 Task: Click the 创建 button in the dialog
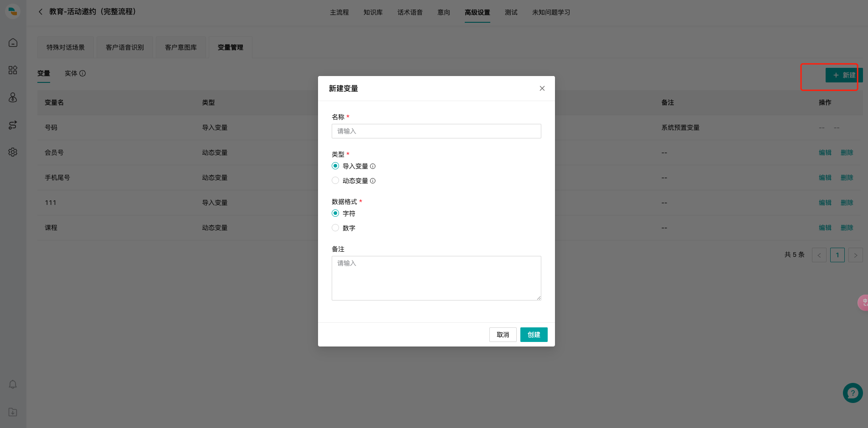coord(534,335)
